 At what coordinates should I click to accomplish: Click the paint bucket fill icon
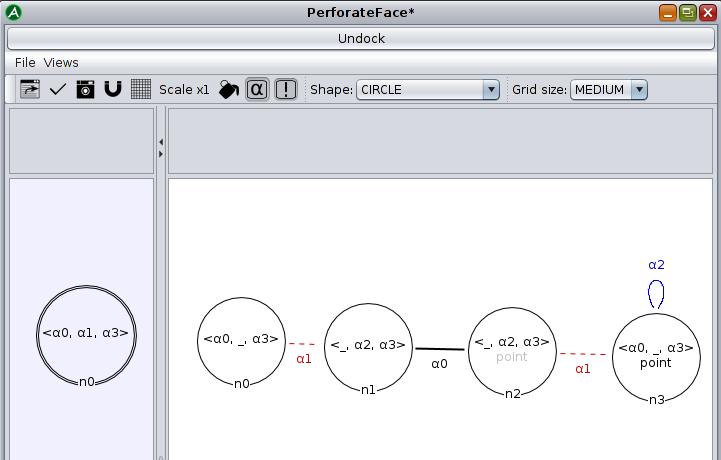point(229,89)
